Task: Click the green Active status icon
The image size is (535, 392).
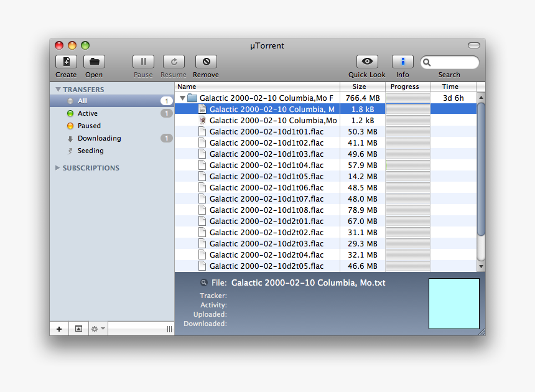Action: 70,113
